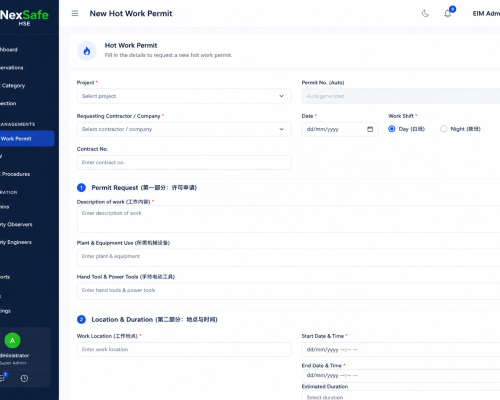Screen dimensions: 500x400
Task: Open the Estimated Duration select dropdown
Action: tap(401, 397)
